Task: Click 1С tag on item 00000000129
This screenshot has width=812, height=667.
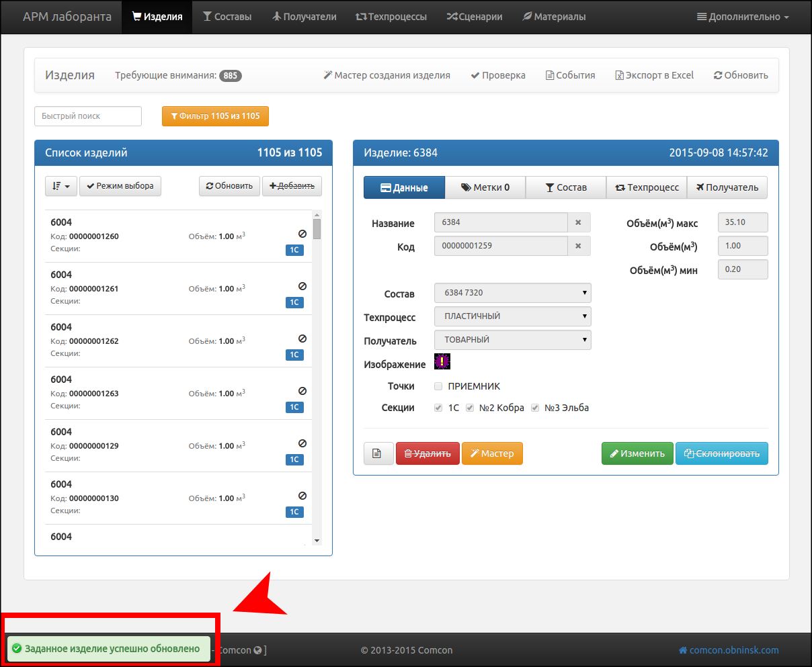Action: pos(294,459)
